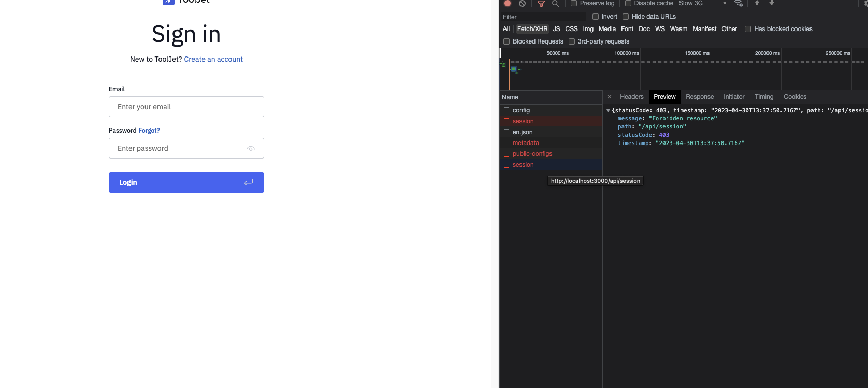Image resolution: width=868 pixels, height=388 pixels.
Task: Filter by CSS request type
Action: (x=571, y=29)
